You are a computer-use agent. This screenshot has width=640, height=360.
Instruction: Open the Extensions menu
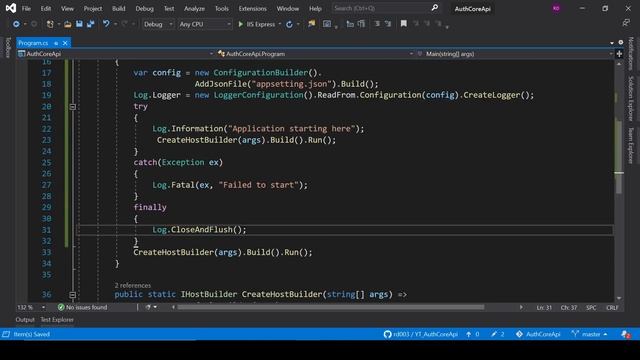(252, 8)
